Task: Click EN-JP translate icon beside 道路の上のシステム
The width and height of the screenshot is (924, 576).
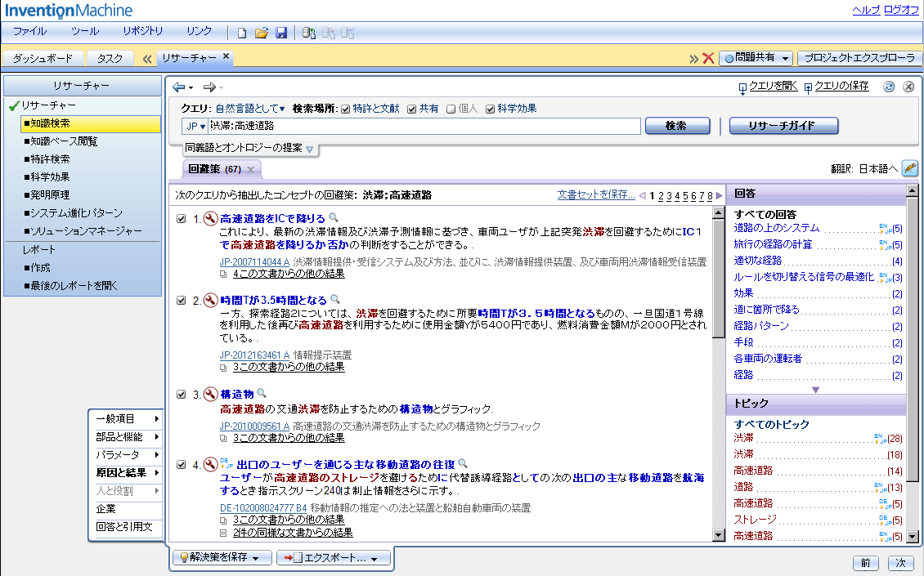Action: tap(885, 228)
